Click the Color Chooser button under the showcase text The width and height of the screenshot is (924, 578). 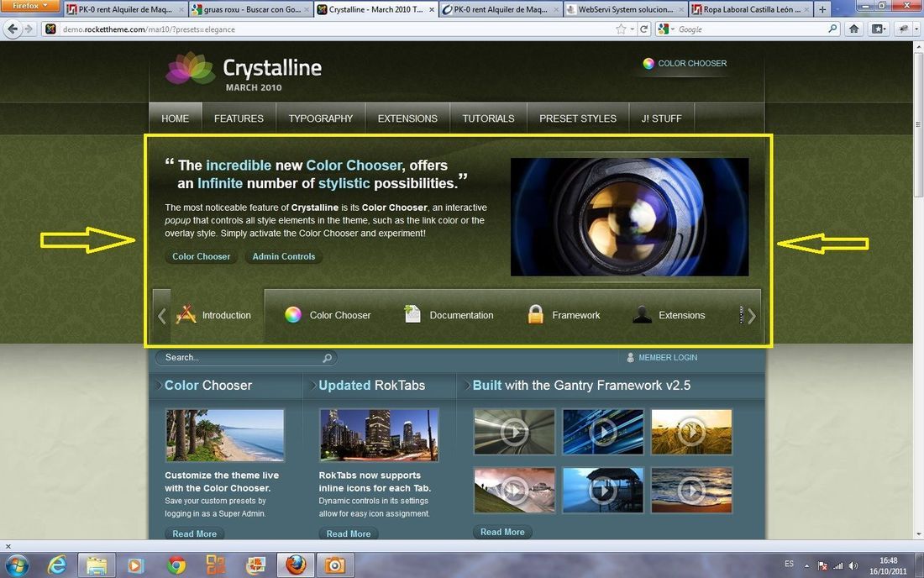pos(201,256)
